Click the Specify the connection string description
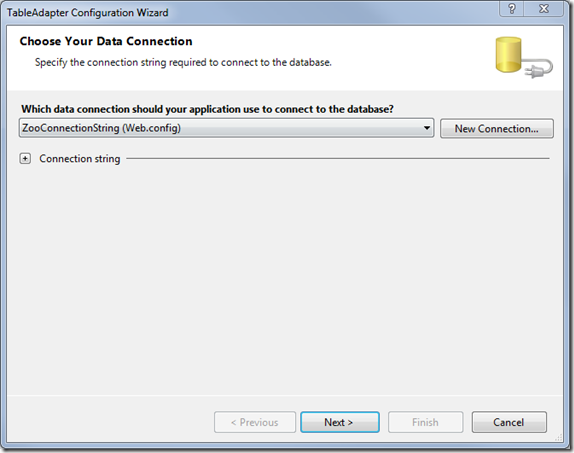 pos(183,62)
